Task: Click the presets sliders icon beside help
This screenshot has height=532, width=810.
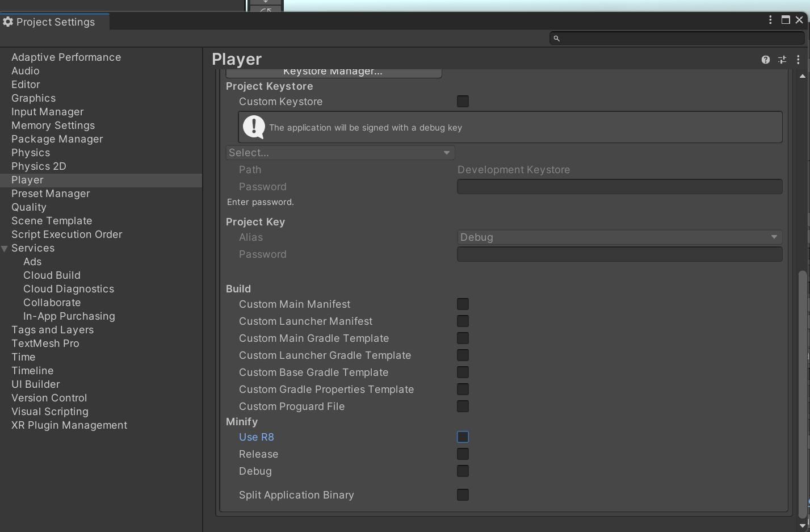Action: coord(782,59)
